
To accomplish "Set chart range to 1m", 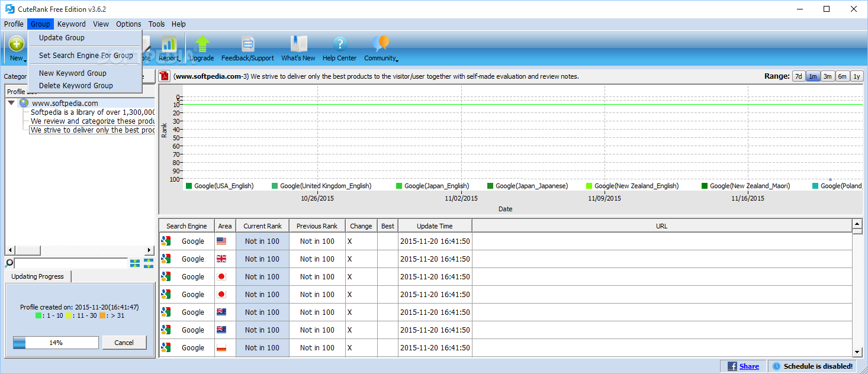I will pos(813,76).
